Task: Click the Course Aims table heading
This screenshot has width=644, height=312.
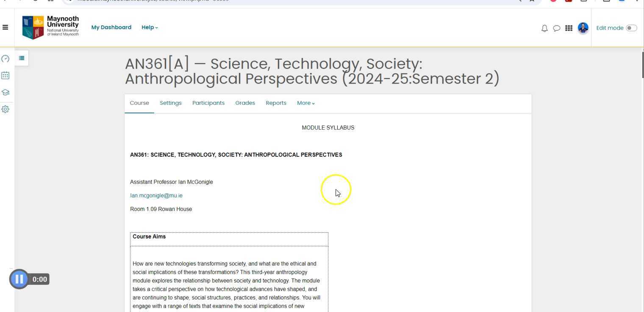Action: (x=149, y=237)
